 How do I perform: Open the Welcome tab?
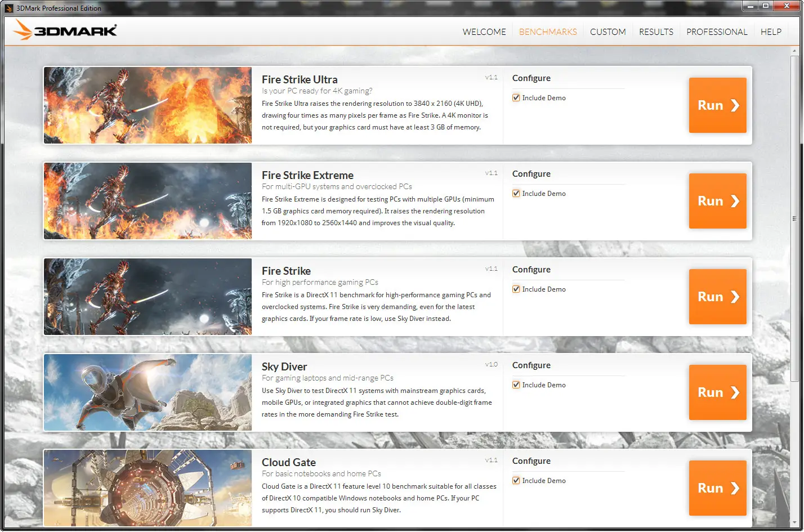pos(484,32)
